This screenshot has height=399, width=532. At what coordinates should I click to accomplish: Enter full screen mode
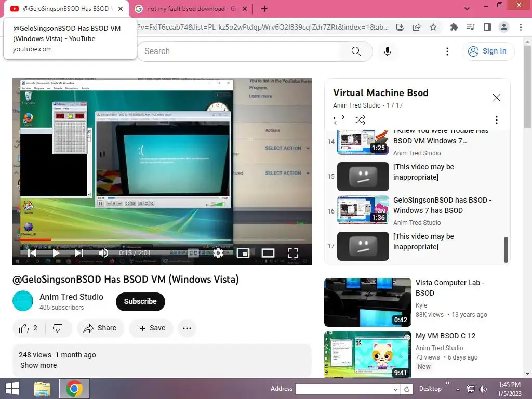293,253
